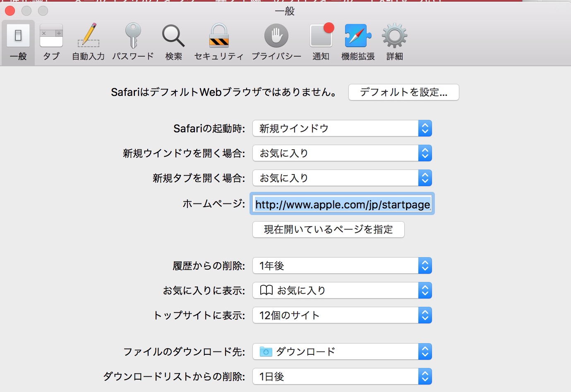Viewport: 571px width, 392px height.
Task: Switch to 自動入力 (AutoFill) pencil icon
Action: [88, 42]
